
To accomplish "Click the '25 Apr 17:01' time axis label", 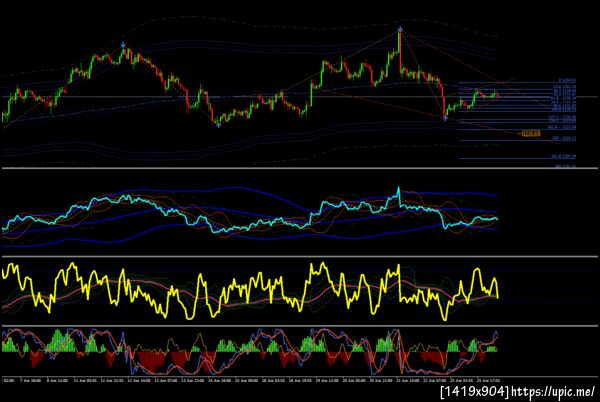I will [x=487, y=381].
